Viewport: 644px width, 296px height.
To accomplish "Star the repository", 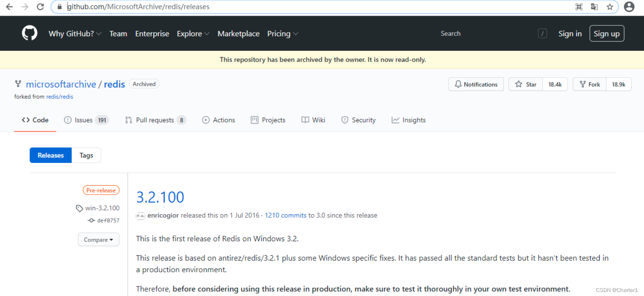I will 526,84.
